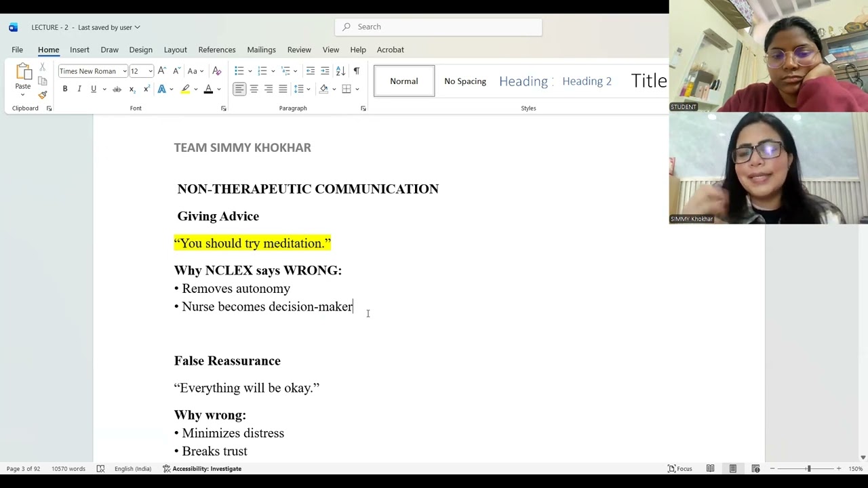Switch to the Review tab
This screenshot has width=868, height=488.
tap(299, 49)
